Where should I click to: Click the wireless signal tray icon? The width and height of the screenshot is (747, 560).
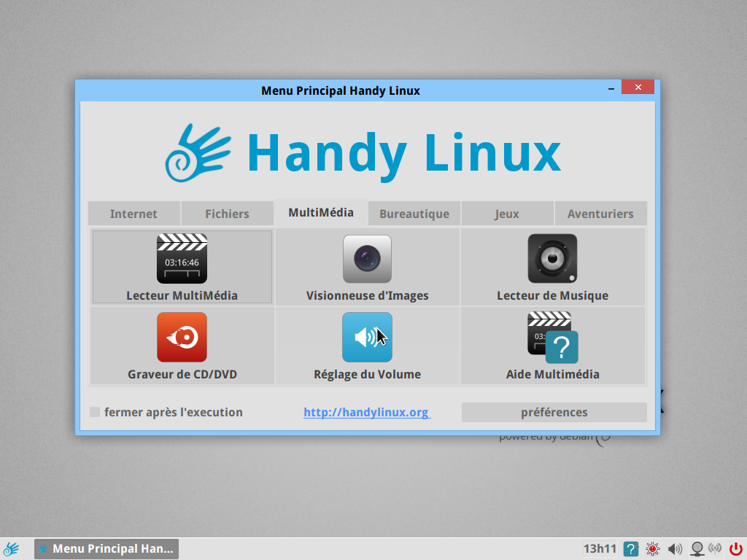coord(715,548)
